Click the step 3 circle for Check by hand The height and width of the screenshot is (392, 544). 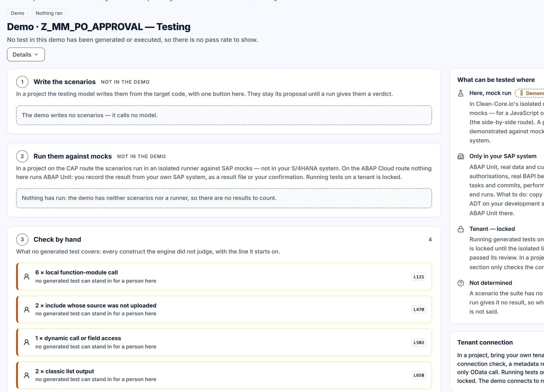22,239
